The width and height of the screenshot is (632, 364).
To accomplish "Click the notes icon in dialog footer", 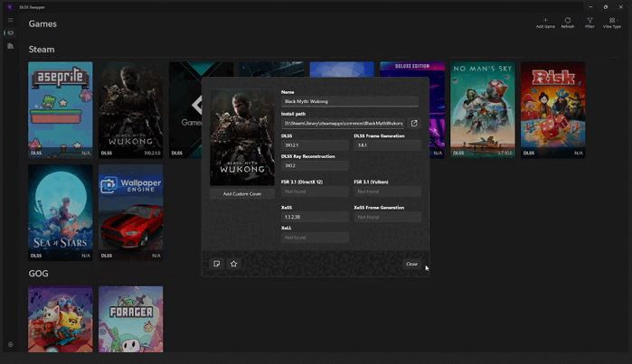I will click(x=217, y=264).
